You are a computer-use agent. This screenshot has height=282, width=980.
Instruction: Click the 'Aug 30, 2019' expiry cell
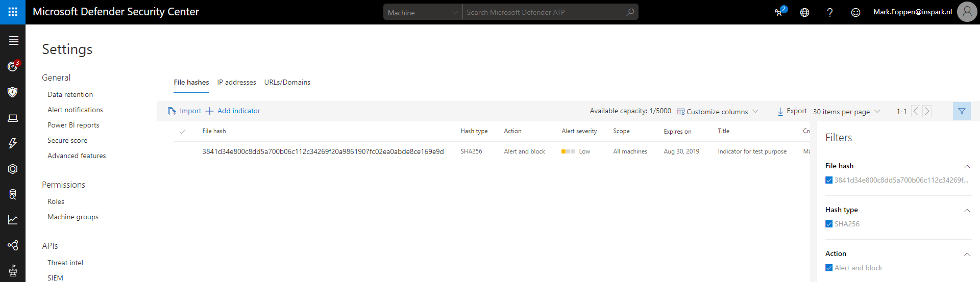coord(681,151)
